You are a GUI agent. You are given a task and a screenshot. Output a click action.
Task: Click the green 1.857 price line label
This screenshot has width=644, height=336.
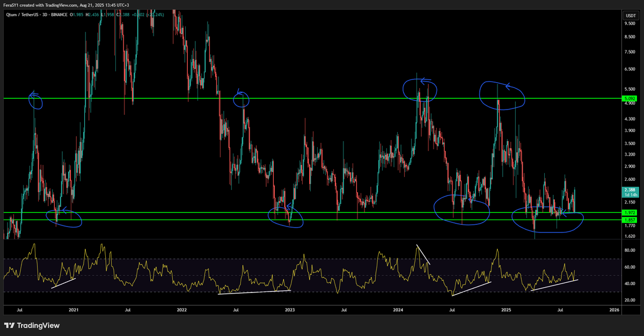[630, 220]
